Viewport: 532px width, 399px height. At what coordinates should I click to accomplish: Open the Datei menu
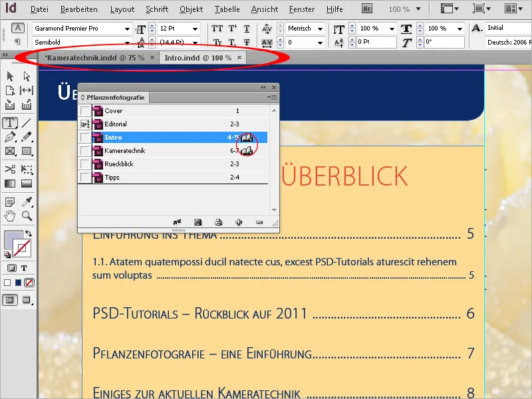39,9
